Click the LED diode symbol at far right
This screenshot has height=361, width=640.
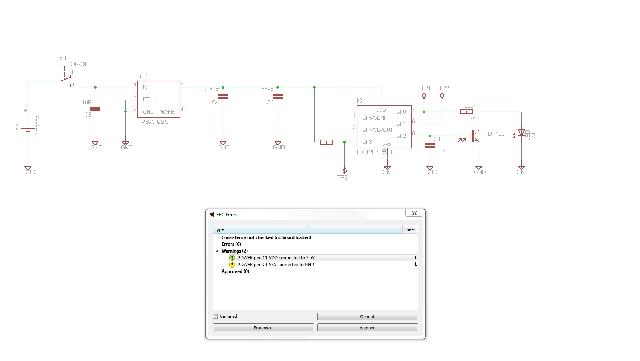(521, 133)
